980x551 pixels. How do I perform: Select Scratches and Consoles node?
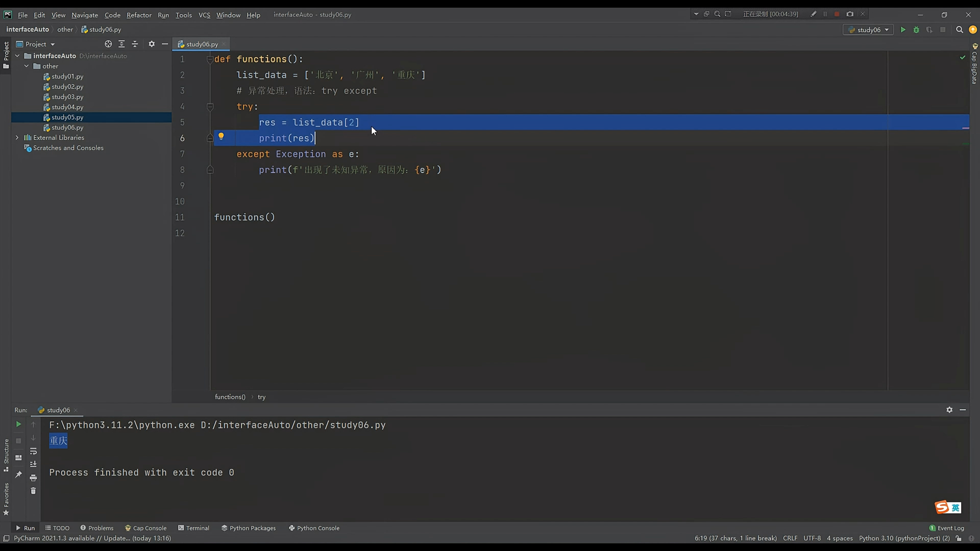tap(68, 147)
